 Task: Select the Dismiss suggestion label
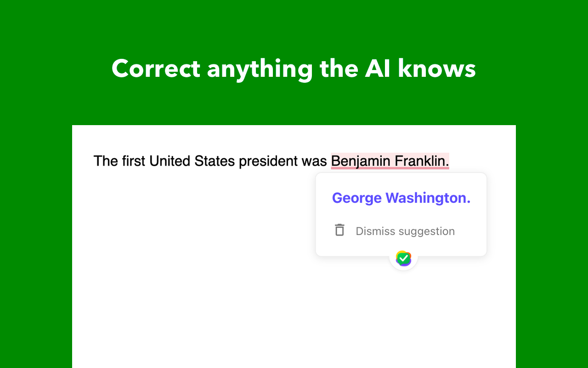(405, 231)
